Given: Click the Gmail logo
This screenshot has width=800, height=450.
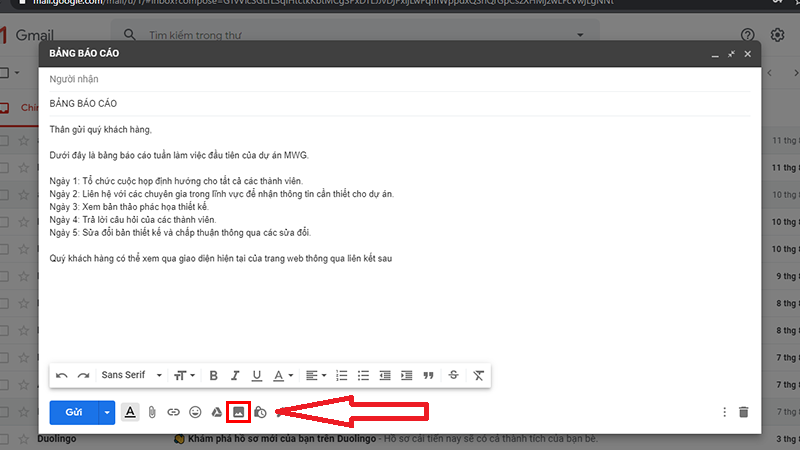Looking at the screenshot, I should point(28,35).
